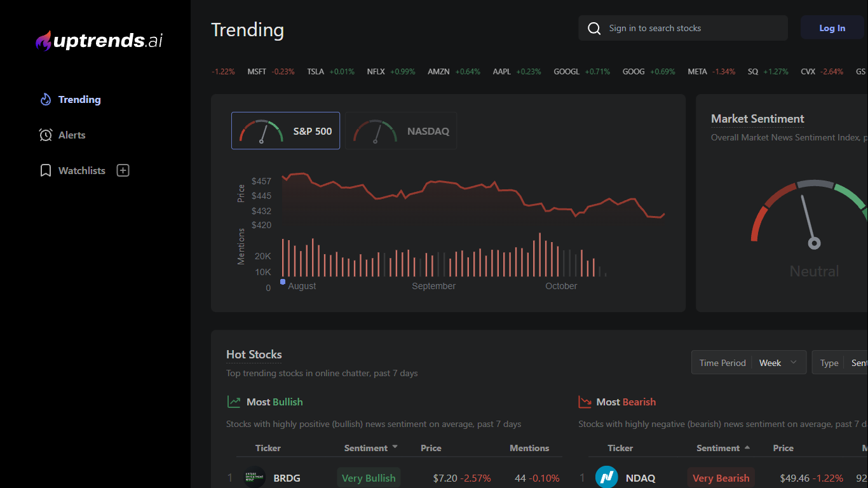
Task: Open the Type dropdown
Action: pyautogui.click(x=840, y=362)
